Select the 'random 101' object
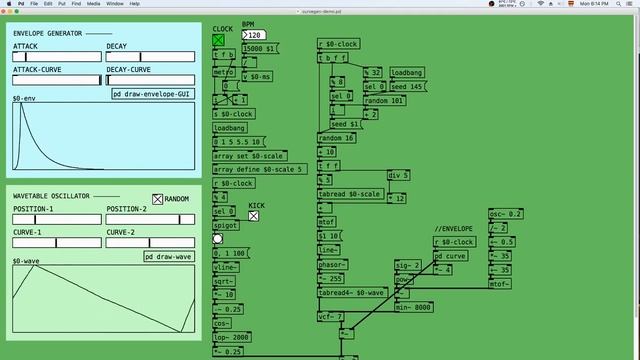The height and width of the screenshot is (360, 640). click(x=384, y=100)
